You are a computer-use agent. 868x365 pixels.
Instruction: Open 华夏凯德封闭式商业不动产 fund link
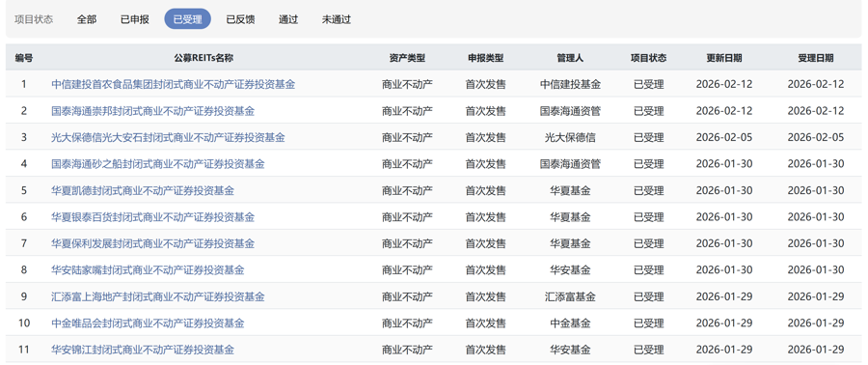pyautogui.click(x=143, y=190)
